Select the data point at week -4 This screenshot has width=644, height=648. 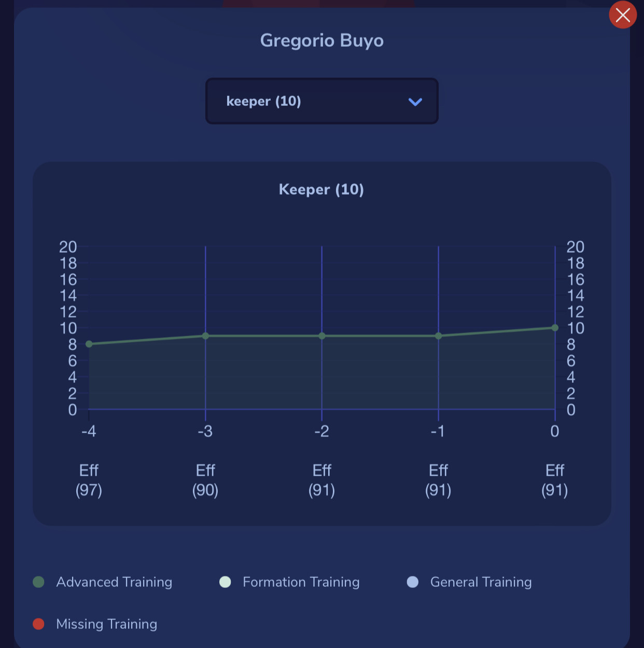pyautogui.click(x=89, y=344)
